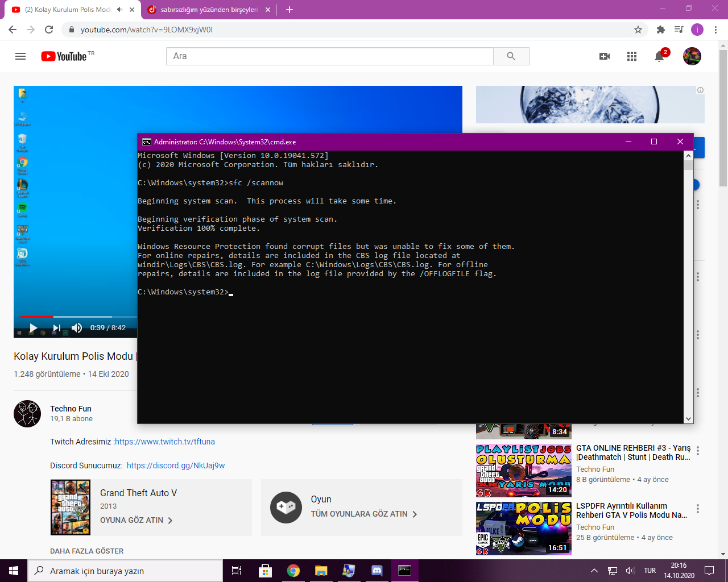Viewport: 728px width, 582px height.
Task: Open Chrome three-dot menu
Action: [716, 30]
